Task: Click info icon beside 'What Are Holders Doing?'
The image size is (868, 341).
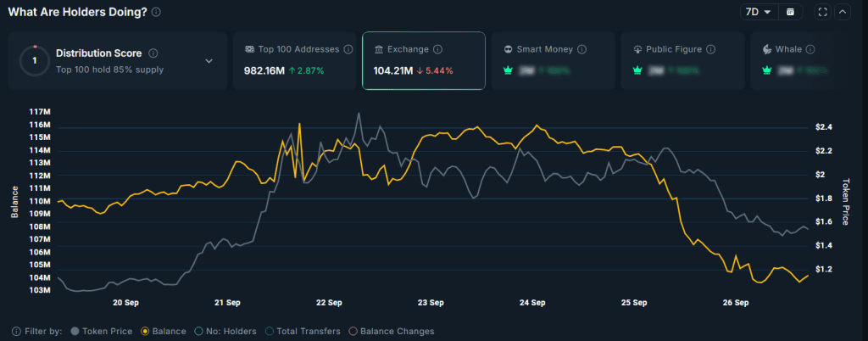Action: [156, 12]
